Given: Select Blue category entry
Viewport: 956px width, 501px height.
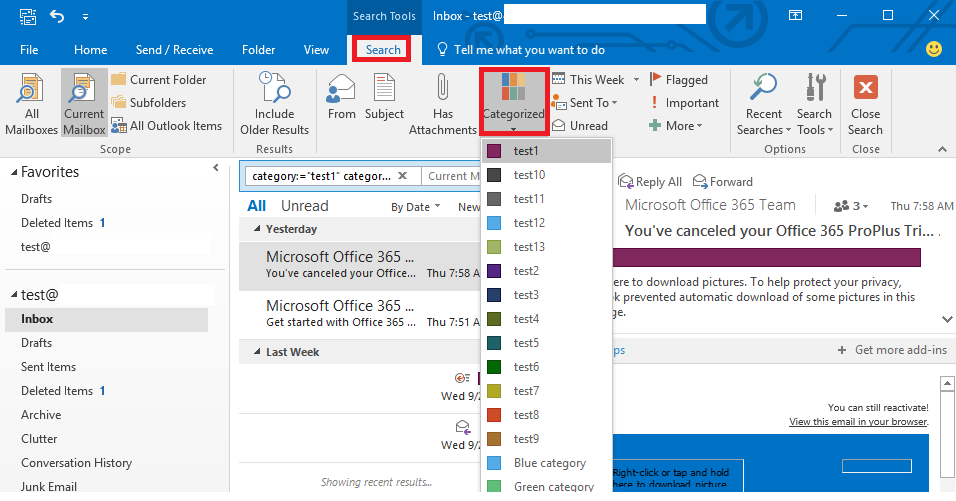Looking at the screenshot, I should click(x=546, y=463).
